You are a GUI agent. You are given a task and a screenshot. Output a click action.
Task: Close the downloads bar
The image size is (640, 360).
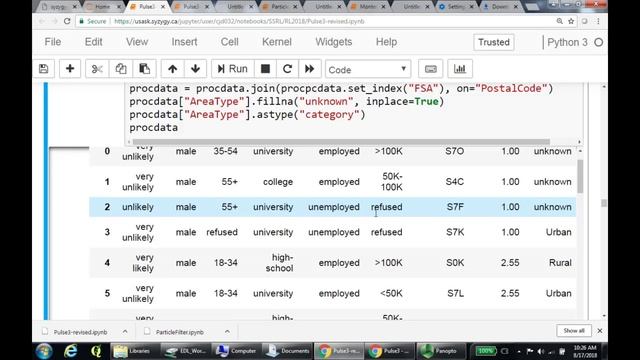pos(600,331)
